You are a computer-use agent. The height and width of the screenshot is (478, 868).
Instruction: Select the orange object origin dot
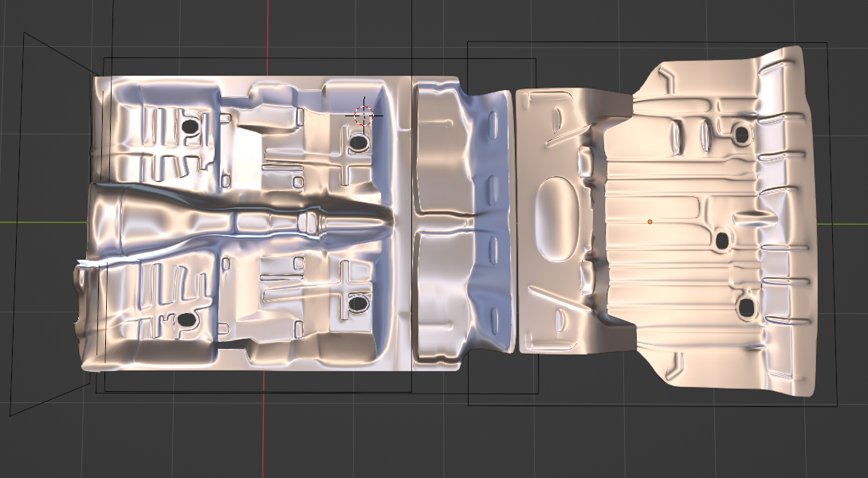650,221
